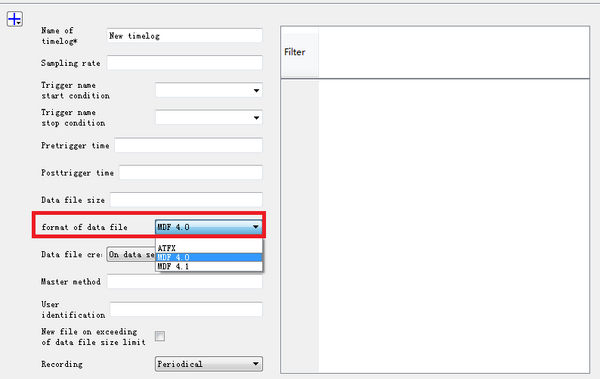Edit the Name of timelog field

pyautogui.click(x=184, y=36)
